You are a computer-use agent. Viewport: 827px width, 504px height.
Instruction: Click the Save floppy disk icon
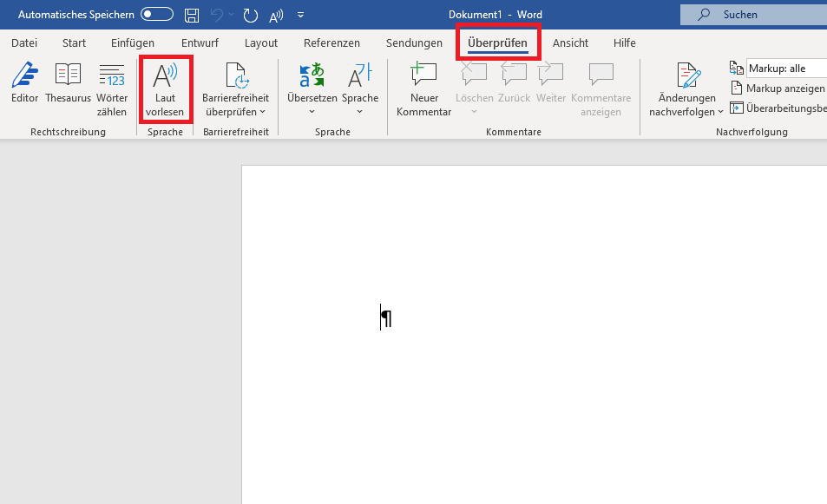(192, 15)
